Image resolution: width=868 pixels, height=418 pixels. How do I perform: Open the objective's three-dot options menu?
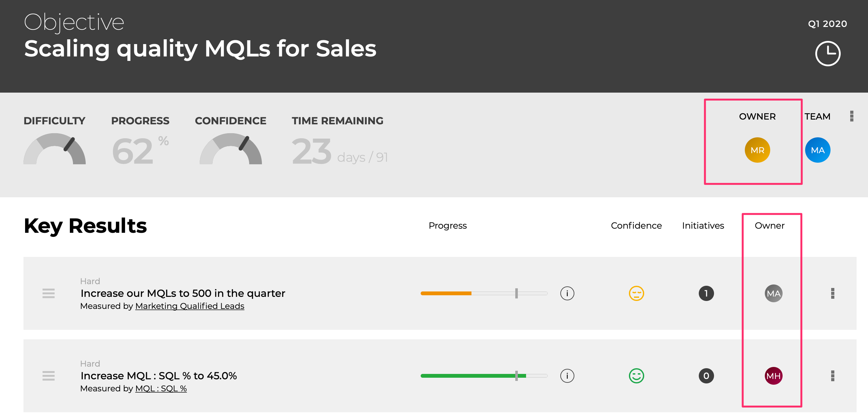851,116
